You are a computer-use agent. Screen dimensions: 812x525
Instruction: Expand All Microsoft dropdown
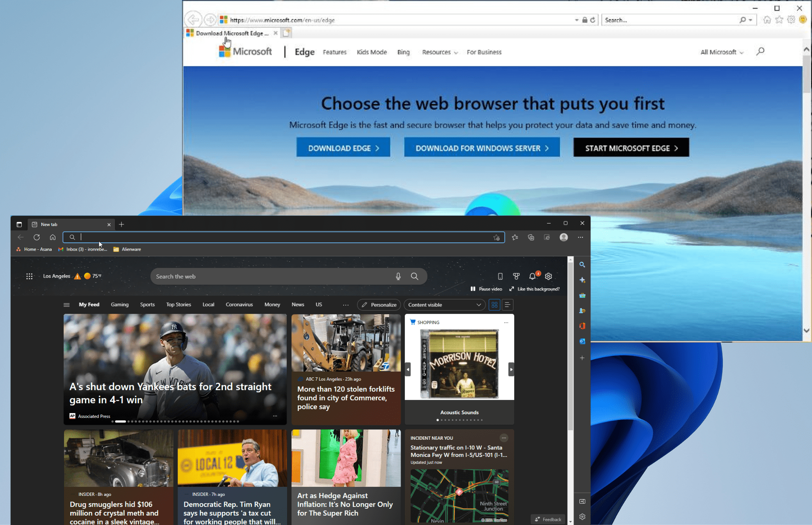[x=722, y=52]
